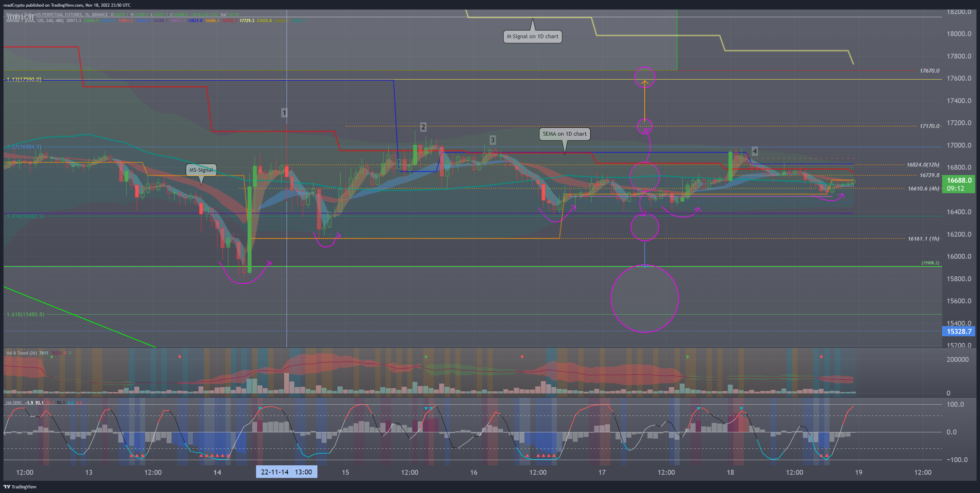Click the Fibonacci label 1.13(17590.0)
Viewport: 980px width, 493px height.
tap(24, 80)
